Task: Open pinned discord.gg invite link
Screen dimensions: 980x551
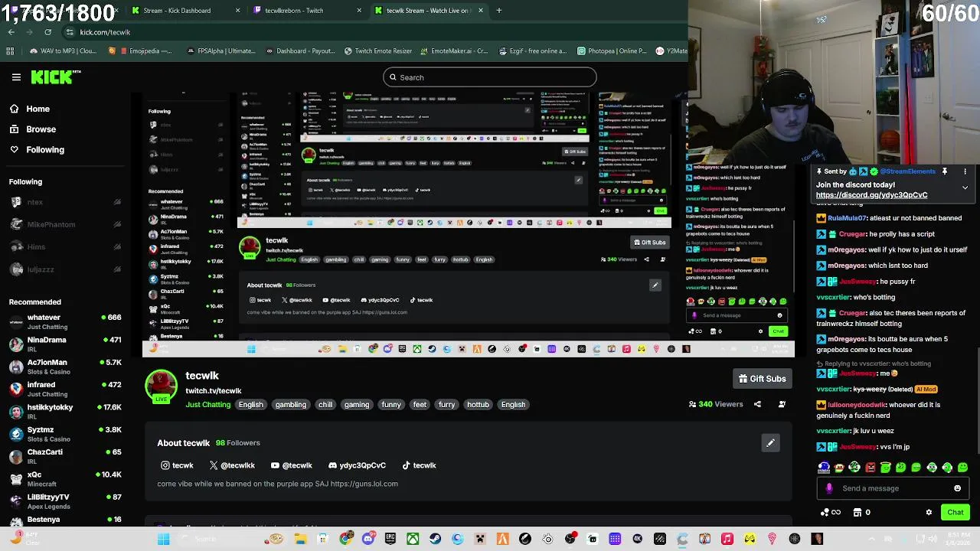Action: tap(871, 195)
